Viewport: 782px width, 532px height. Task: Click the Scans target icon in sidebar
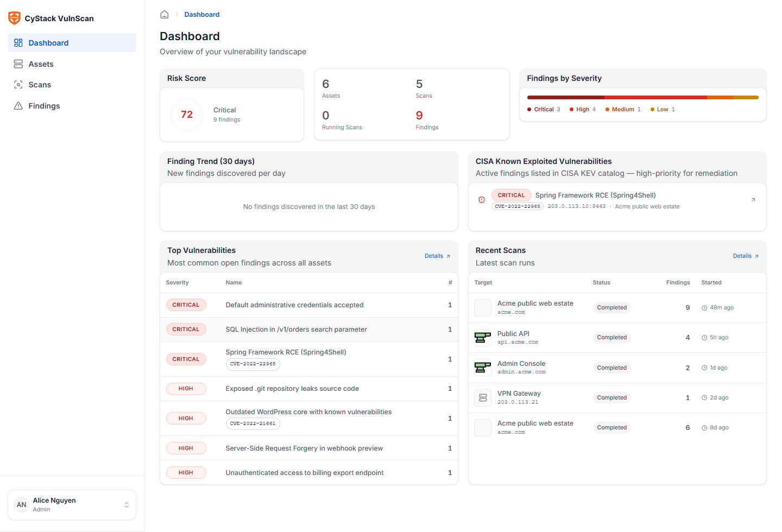coord(18,85)
